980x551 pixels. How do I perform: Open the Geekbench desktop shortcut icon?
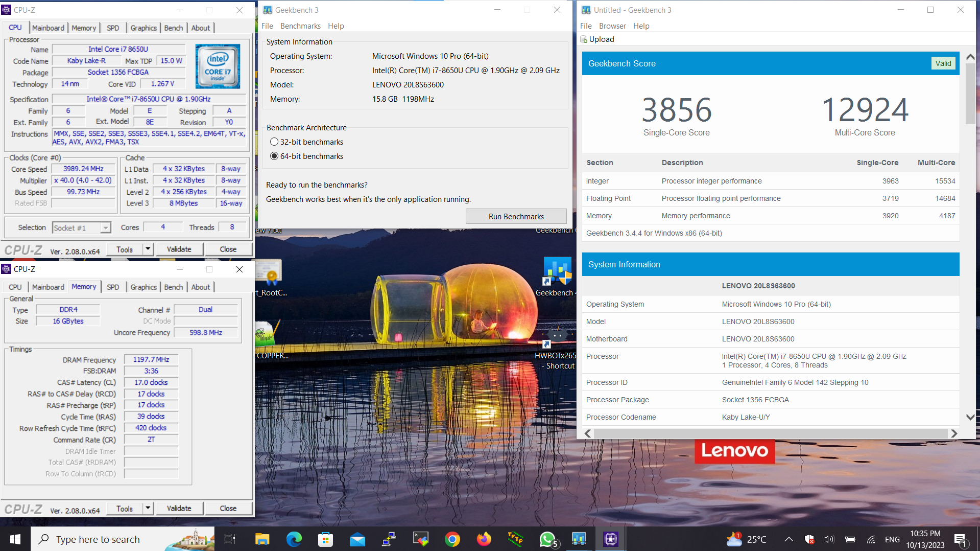click(x=557, y=271)
